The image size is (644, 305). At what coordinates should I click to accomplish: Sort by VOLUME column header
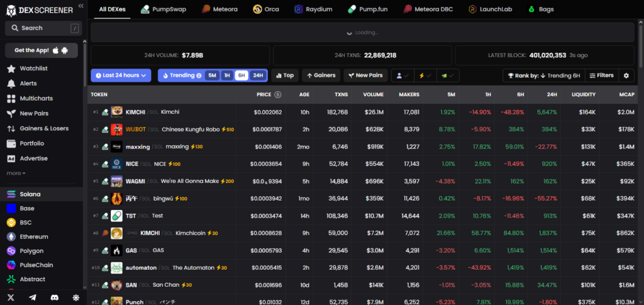click(x=374, y=94)
